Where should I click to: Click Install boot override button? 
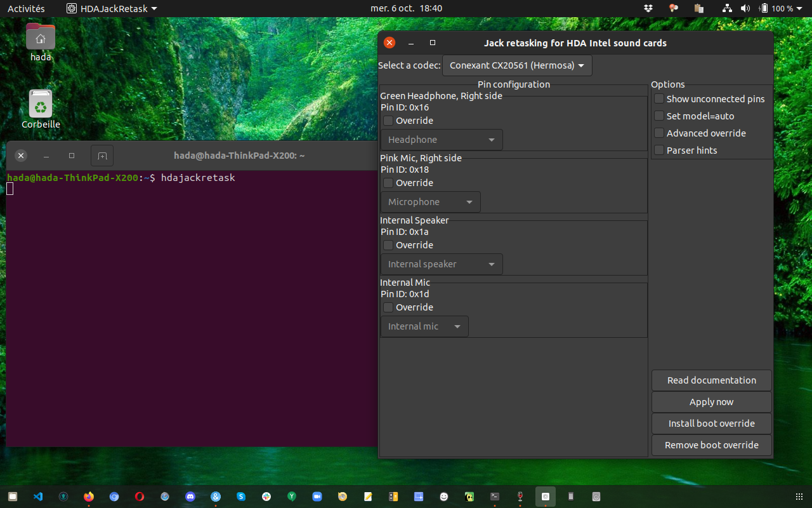[712, 424]
